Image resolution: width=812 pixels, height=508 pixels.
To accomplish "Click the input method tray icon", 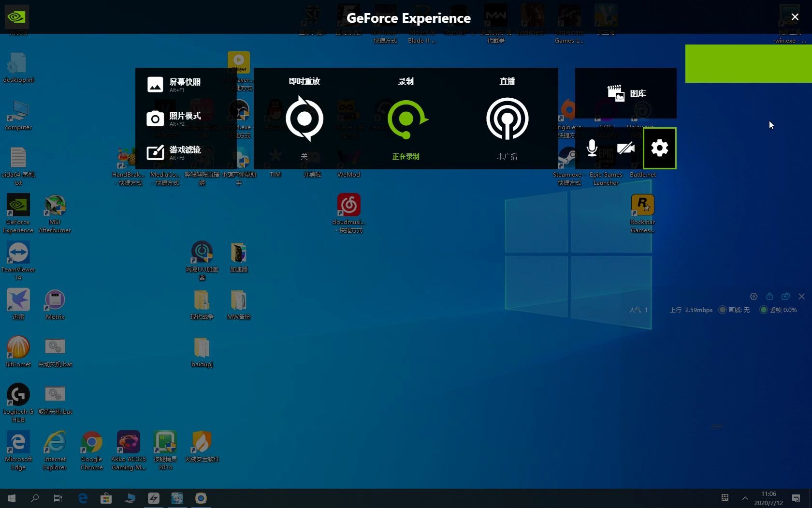I will [725, 497].
